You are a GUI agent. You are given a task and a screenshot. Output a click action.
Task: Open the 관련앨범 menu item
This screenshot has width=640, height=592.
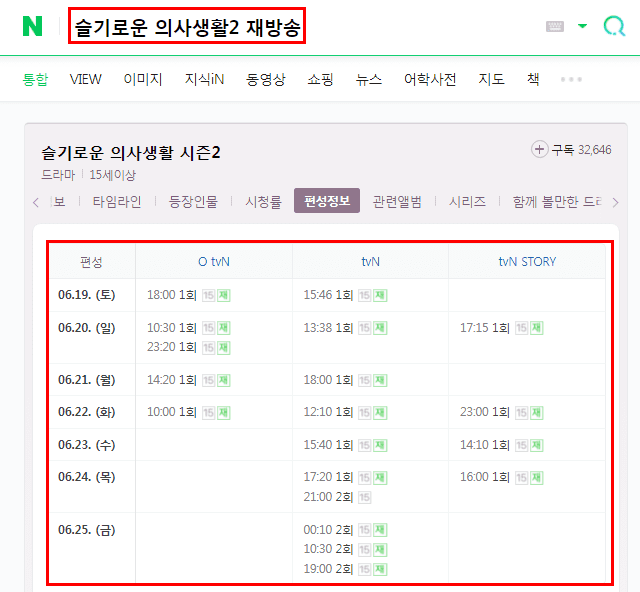397,201
